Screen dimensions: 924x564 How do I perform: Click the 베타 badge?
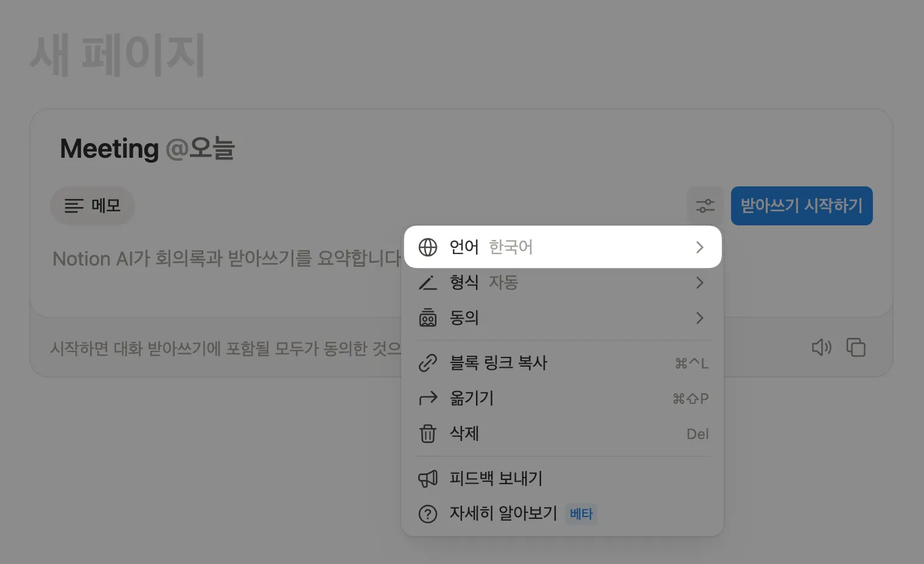581,514
